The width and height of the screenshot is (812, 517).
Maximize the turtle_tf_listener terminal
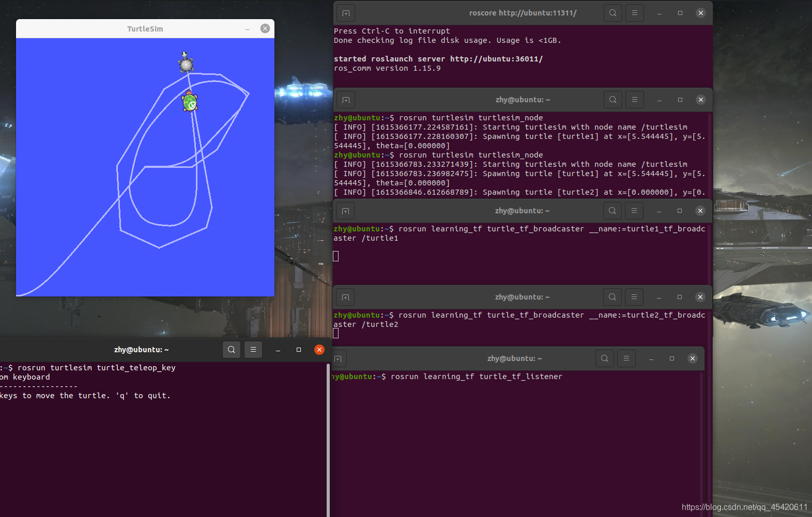(x=672, y=358)
